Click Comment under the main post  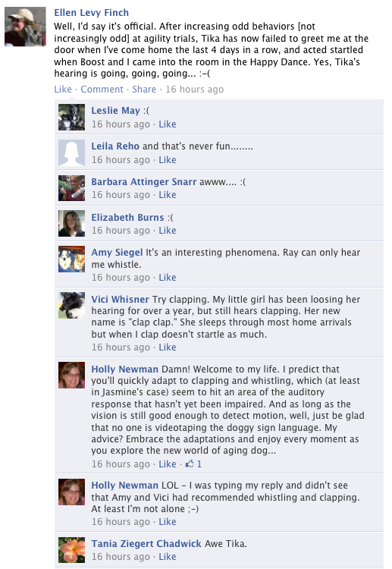tap(102, 90)
